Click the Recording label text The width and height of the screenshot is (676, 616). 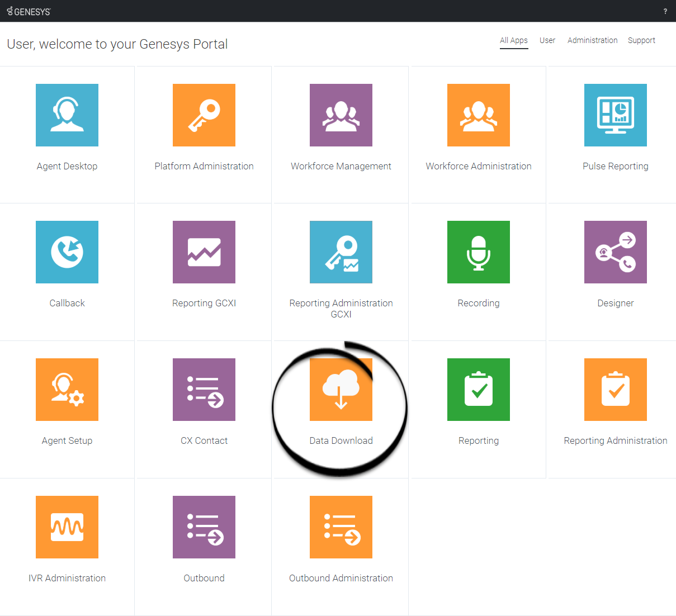tap(479, 303)
